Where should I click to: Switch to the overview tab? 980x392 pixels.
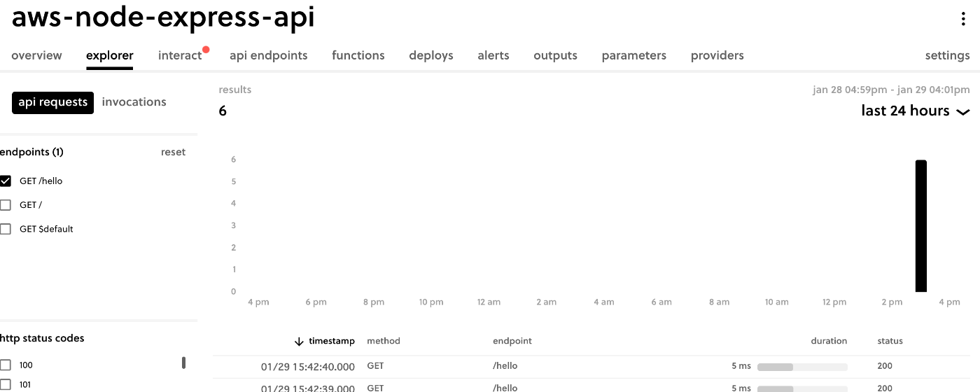pyautogui.click(x=36, y=55)
